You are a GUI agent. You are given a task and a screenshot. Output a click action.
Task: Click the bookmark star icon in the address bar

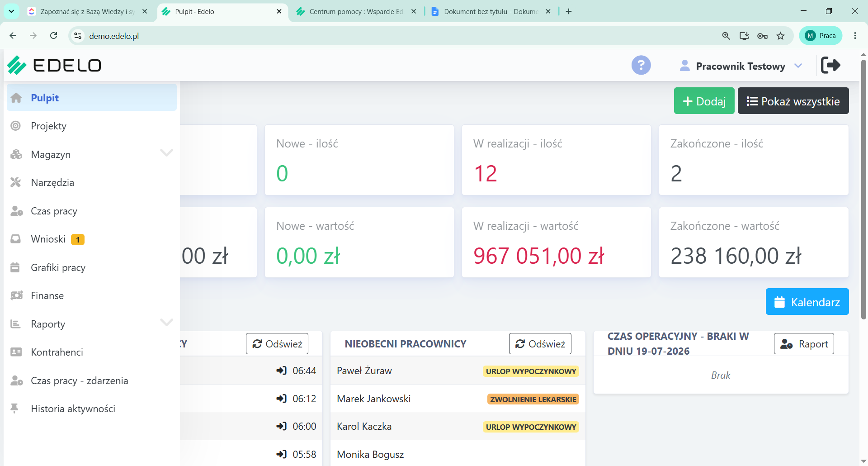pyautogui.click(x=780, y=36)
